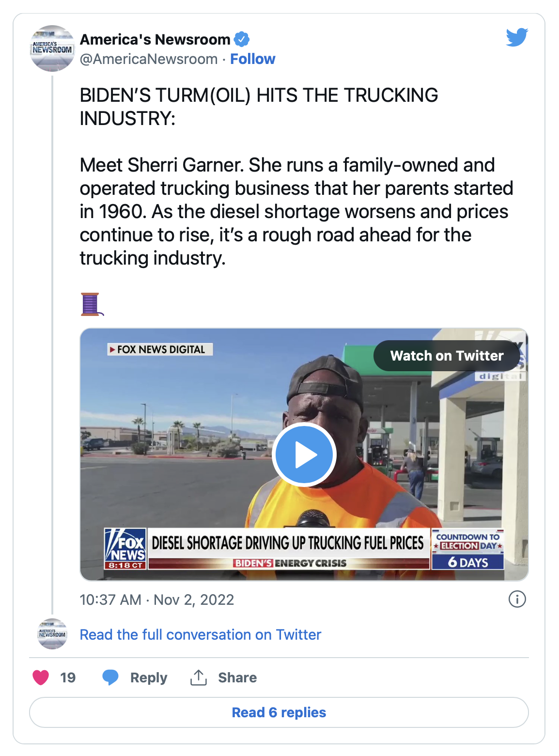The image size is (559, 756).
Task: Click the @AmericaNewsroom handle
Action: point(149,59)
